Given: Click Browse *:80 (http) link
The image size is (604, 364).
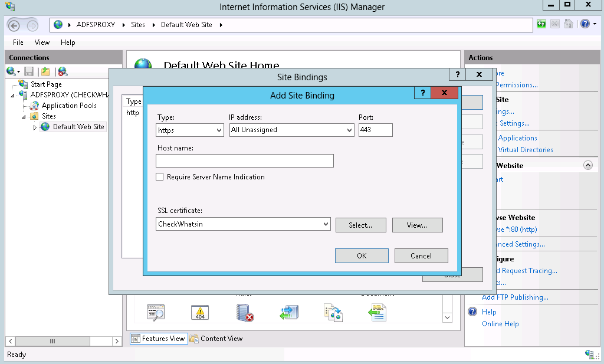Looking at the screenshot, I should click(x=516, y=229).
